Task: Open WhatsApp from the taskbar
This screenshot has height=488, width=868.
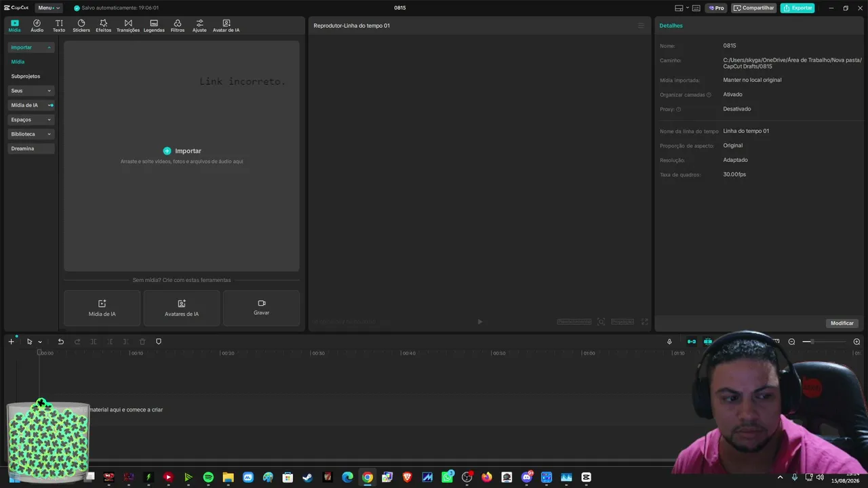Action: click(447, 477)
